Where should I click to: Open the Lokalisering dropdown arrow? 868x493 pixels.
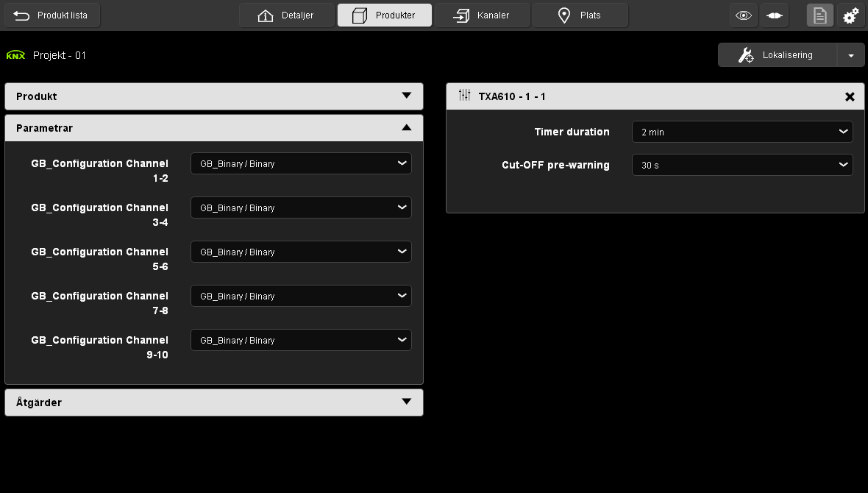pos(851,55)
